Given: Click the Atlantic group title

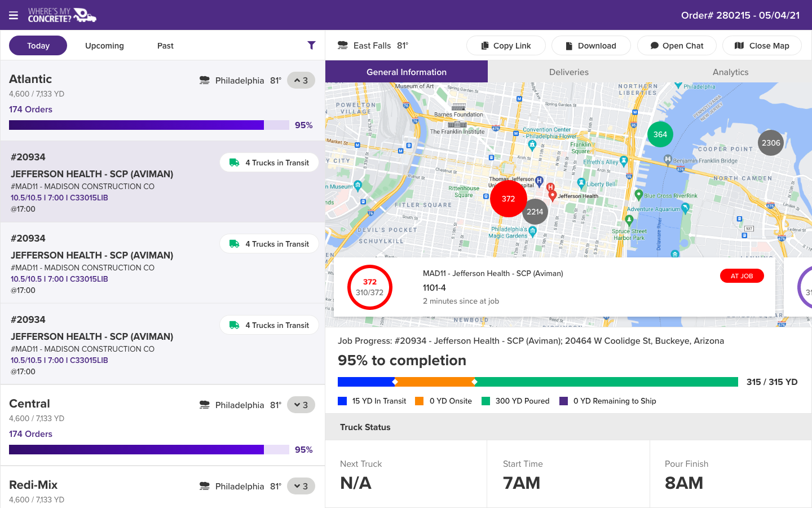Looking at the screenshot, I should click(x=30, y=79).
